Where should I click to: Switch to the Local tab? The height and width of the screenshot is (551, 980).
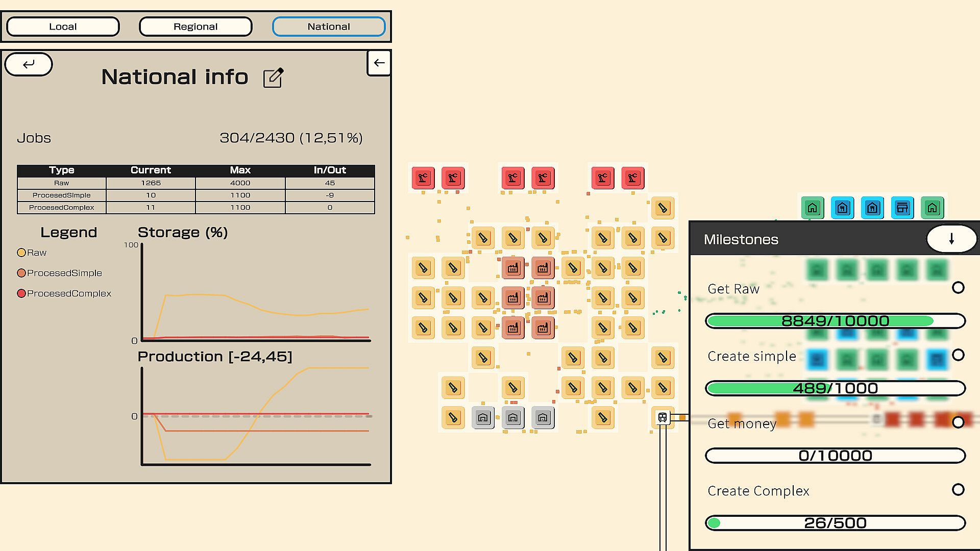(x=63, y=27)
